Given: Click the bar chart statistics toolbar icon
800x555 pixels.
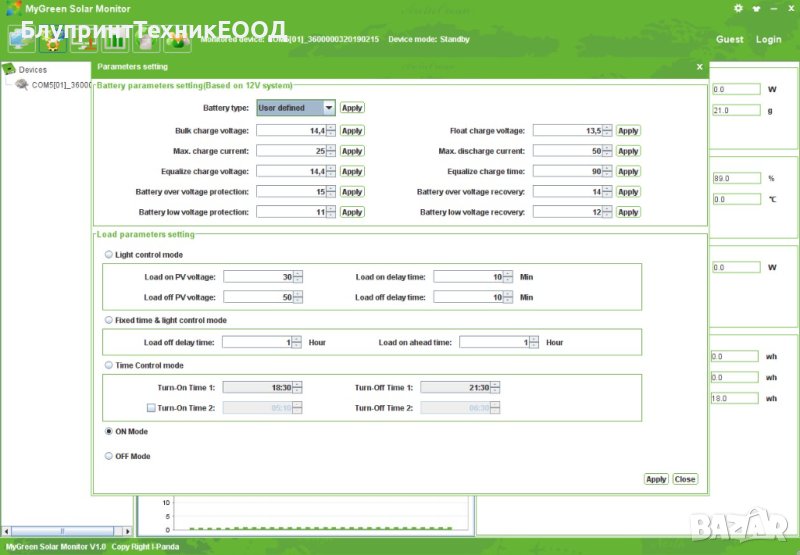Looking at the screenshot, I should [x=114, y=41].
